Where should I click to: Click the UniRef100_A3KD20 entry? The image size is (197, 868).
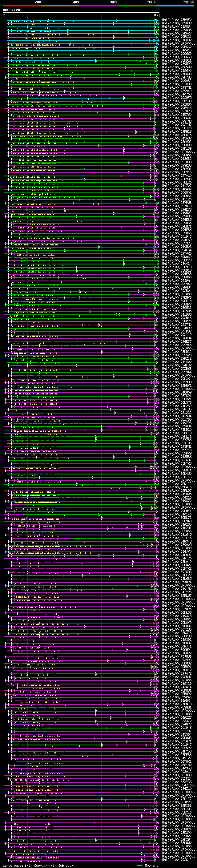point(177,430)
